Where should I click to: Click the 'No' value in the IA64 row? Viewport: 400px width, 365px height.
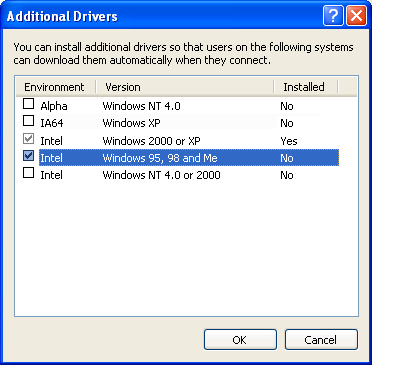287,123
